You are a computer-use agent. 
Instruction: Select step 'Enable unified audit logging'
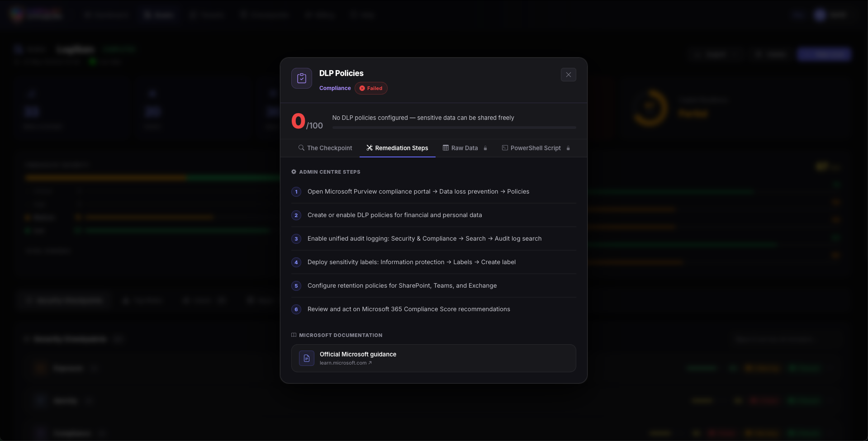[434, 239]
